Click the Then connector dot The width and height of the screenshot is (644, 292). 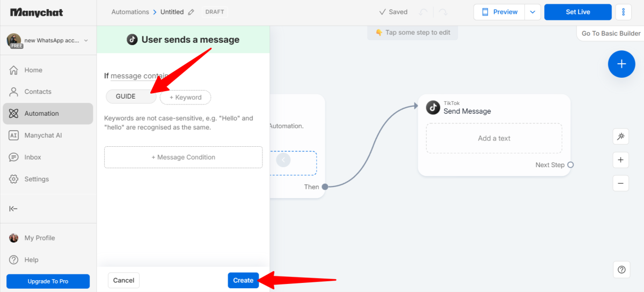click(325, 187)
